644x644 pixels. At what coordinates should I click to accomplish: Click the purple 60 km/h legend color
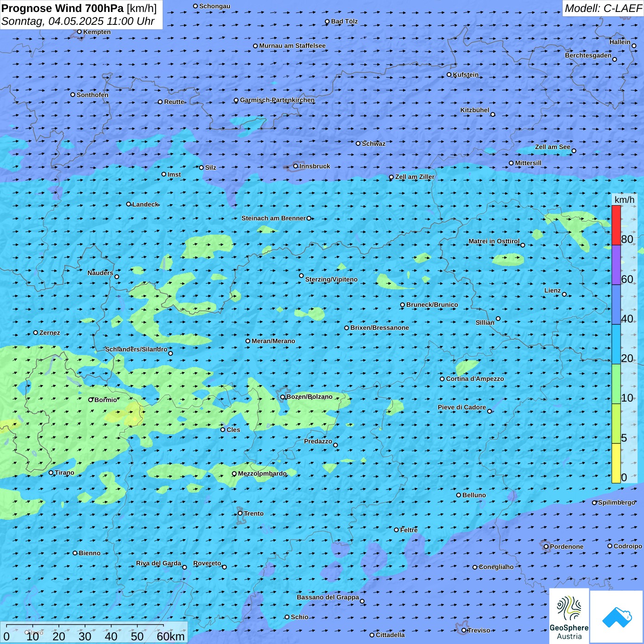[616, 265]
